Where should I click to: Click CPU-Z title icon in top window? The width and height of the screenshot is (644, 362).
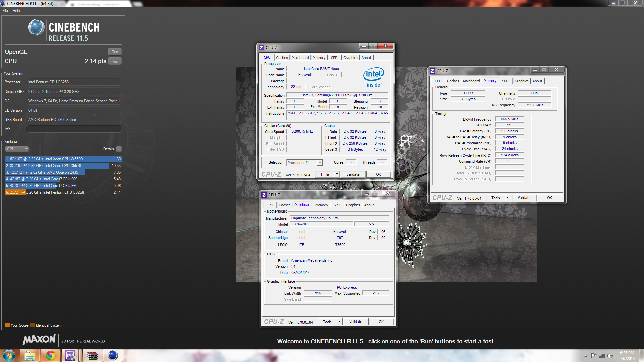[261, 48]
